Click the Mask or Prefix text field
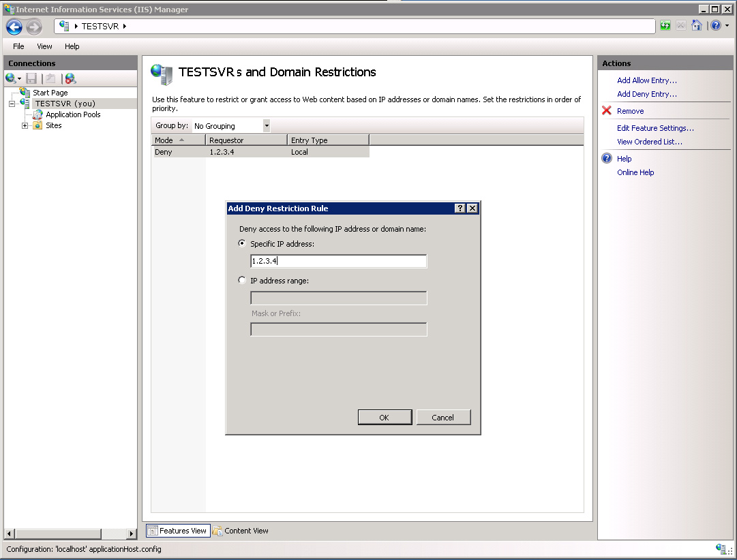 (338, 329)
